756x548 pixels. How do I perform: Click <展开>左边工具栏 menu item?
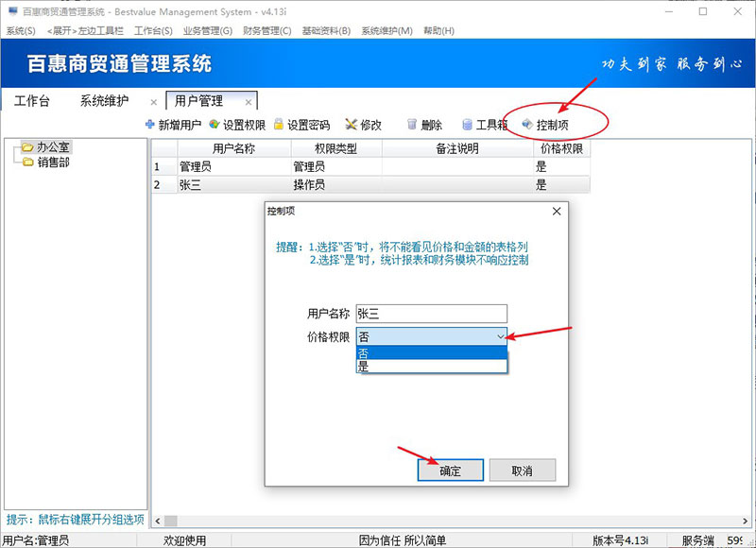pos(85,31)
